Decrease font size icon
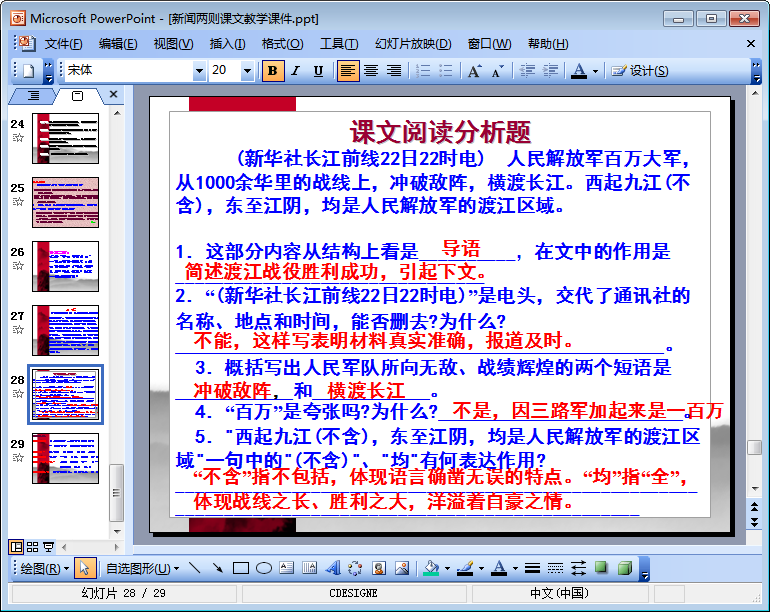Viewport: 770px width, 612px height. (497, 71)
